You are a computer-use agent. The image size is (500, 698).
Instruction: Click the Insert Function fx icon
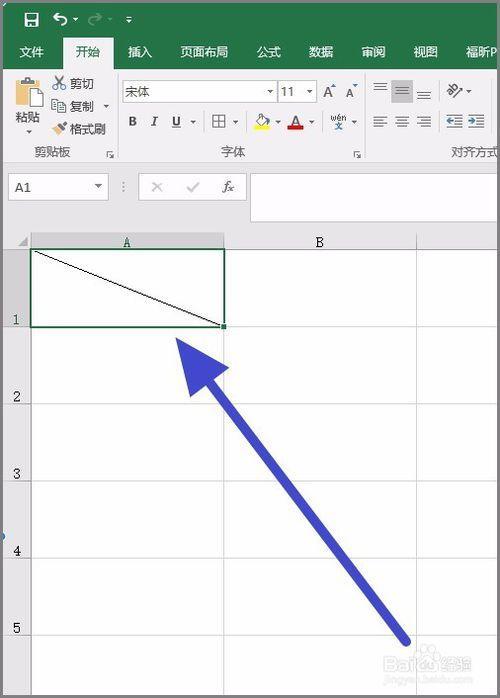click(228, 187)
